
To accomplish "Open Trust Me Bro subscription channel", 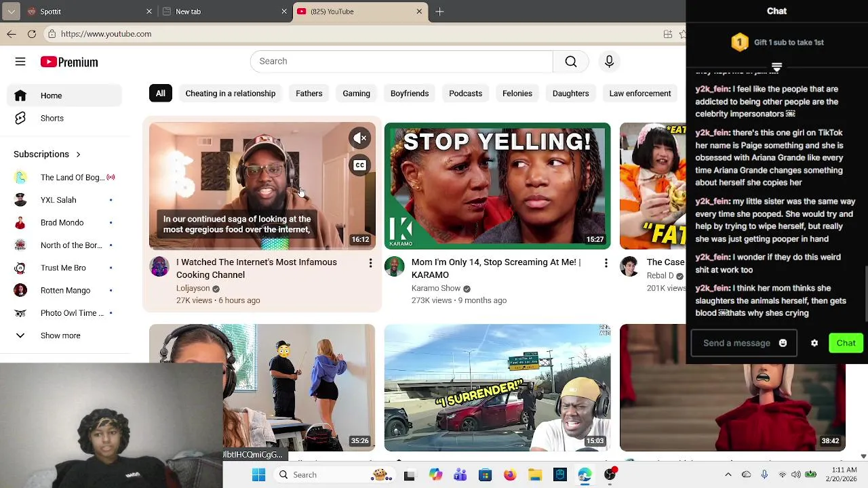I will [x=65, y=268].
